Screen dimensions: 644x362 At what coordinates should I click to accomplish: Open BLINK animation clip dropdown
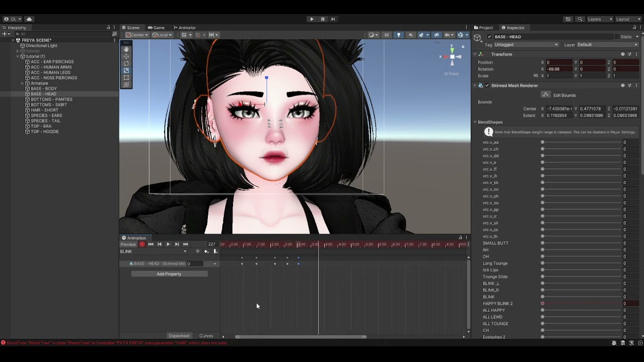tap(153, 251)
